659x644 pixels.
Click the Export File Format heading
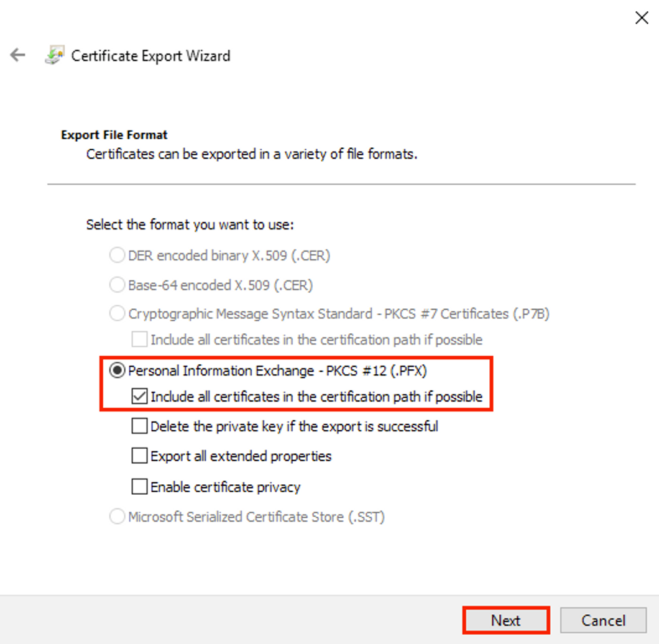tap(114, 135)
